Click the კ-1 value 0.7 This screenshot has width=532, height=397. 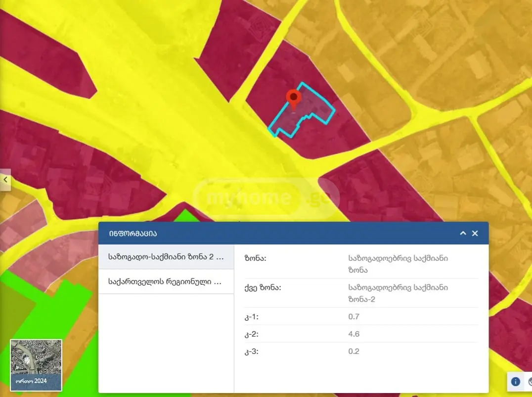coord(354,316)
